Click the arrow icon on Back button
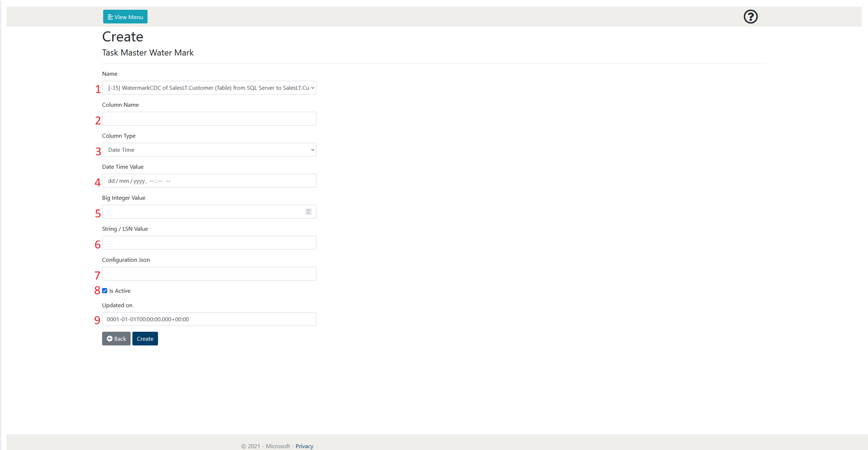 tap(110, 339)
